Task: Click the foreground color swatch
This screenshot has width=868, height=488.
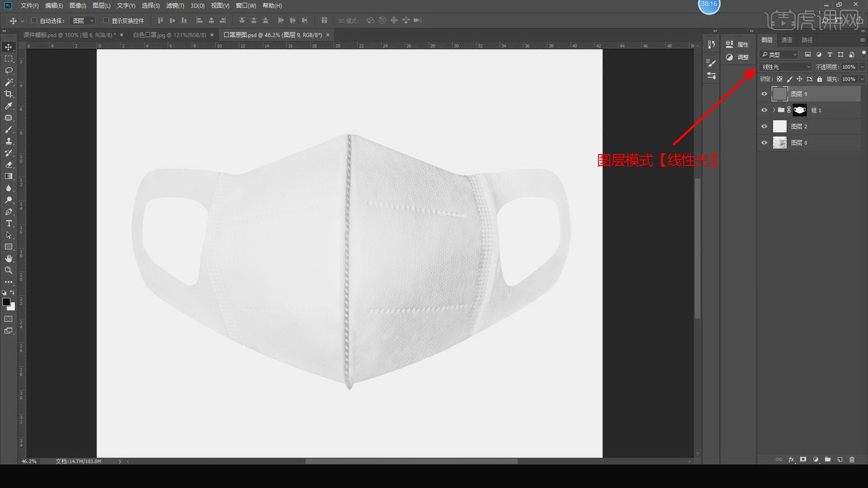Action: click(x=6, y=302)
